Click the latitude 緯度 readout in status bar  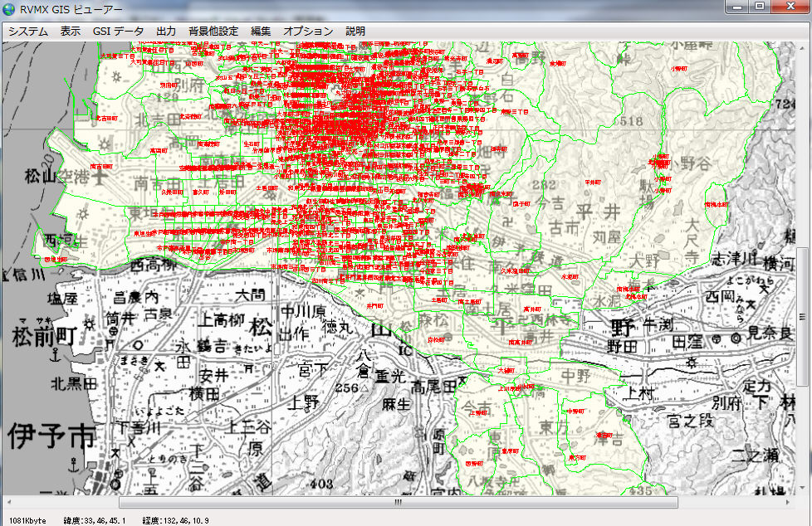point(95,520)
